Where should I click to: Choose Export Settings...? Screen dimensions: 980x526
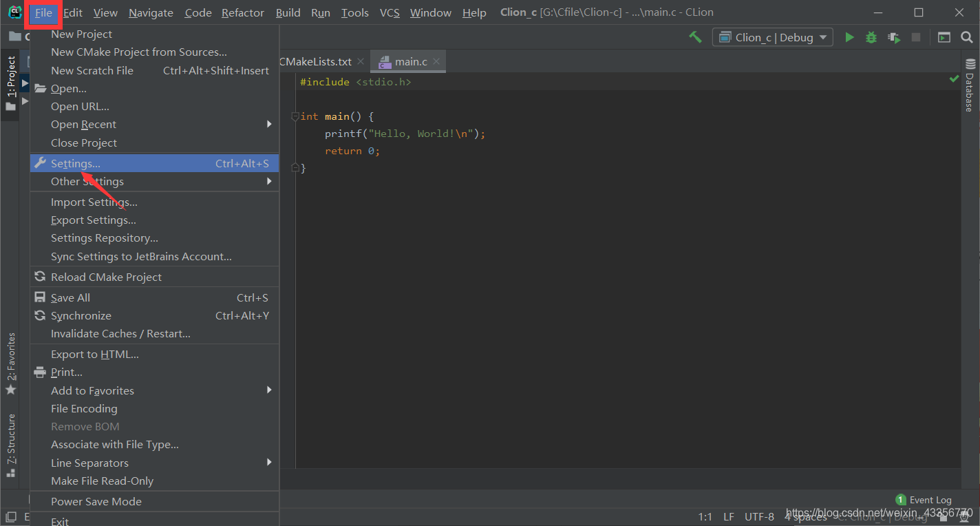155,220
